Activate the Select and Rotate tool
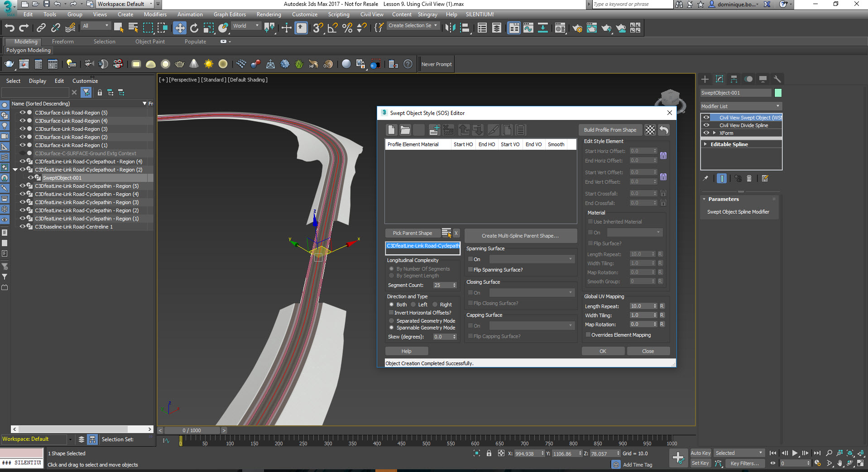The width and height of the screenshot is (868, 472). [194, 28]
